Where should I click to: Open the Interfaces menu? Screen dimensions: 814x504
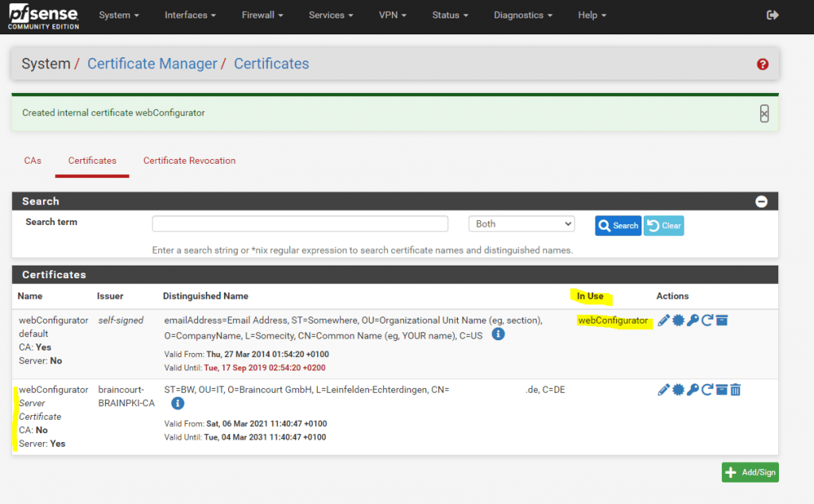190,15
